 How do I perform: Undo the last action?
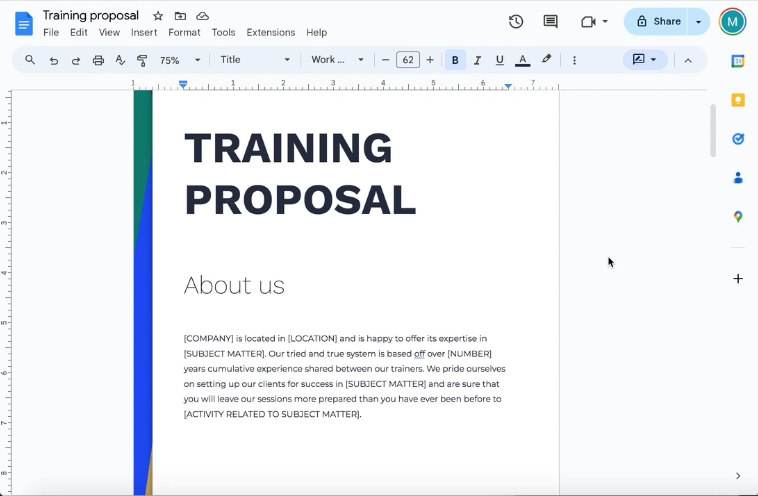tap(54, 60)
